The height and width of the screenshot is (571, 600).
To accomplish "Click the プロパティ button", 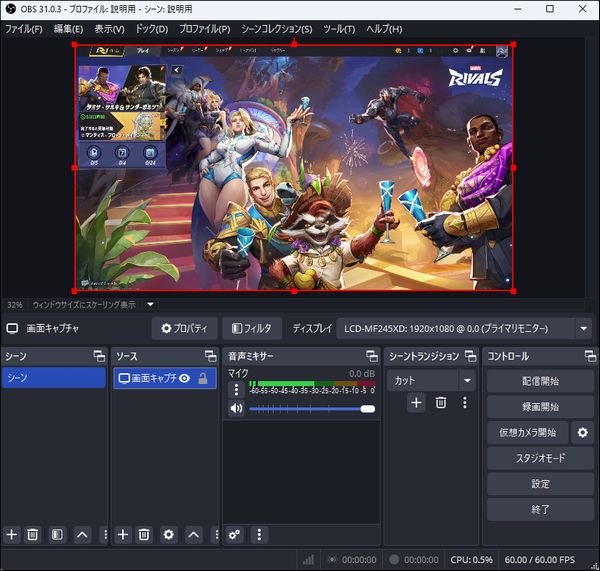I will (x=184, y=328).
